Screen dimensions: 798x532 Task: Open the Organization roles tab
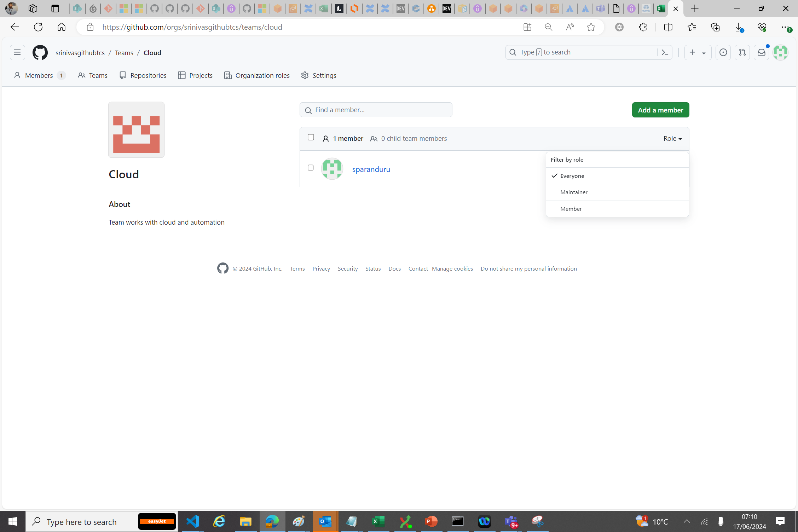tap(257, 75)
